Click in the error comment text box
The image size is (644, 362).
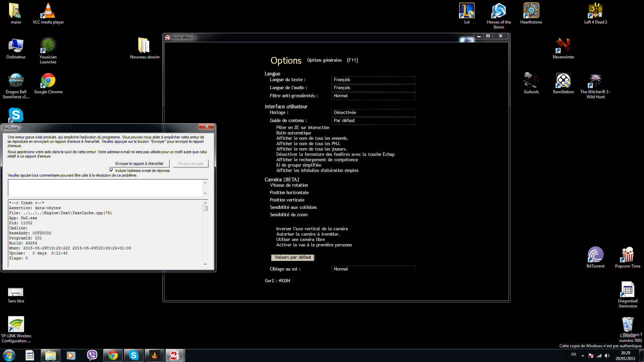coord(105,188)
